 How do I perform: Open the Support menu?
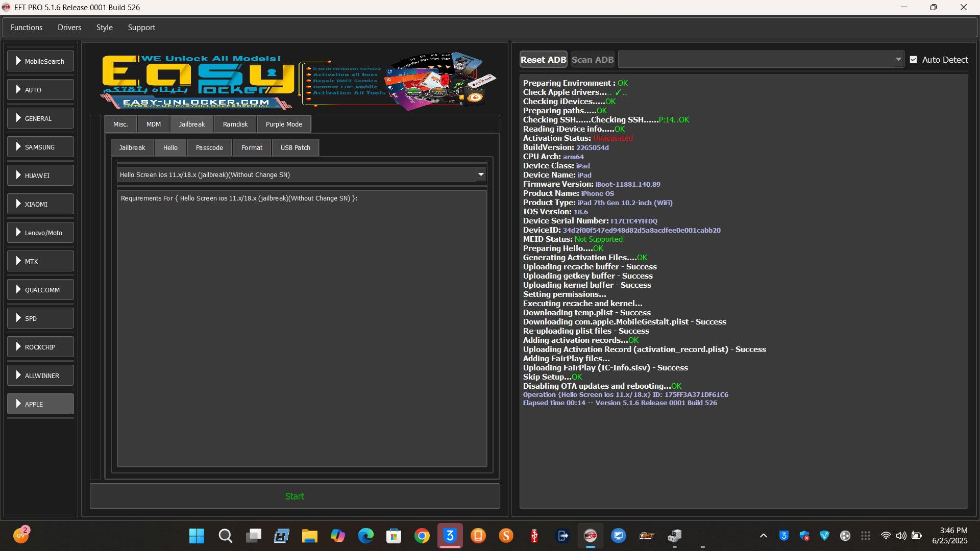pyautogui.click(x=141, y=28)
